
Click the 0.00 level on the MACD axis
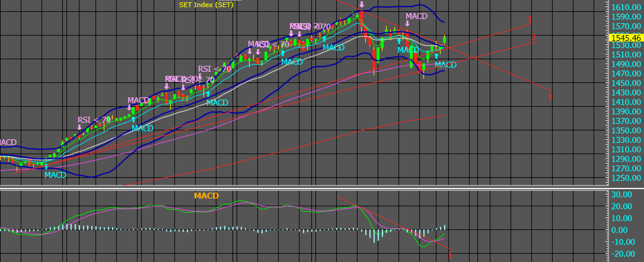click(x=620, y=230)
